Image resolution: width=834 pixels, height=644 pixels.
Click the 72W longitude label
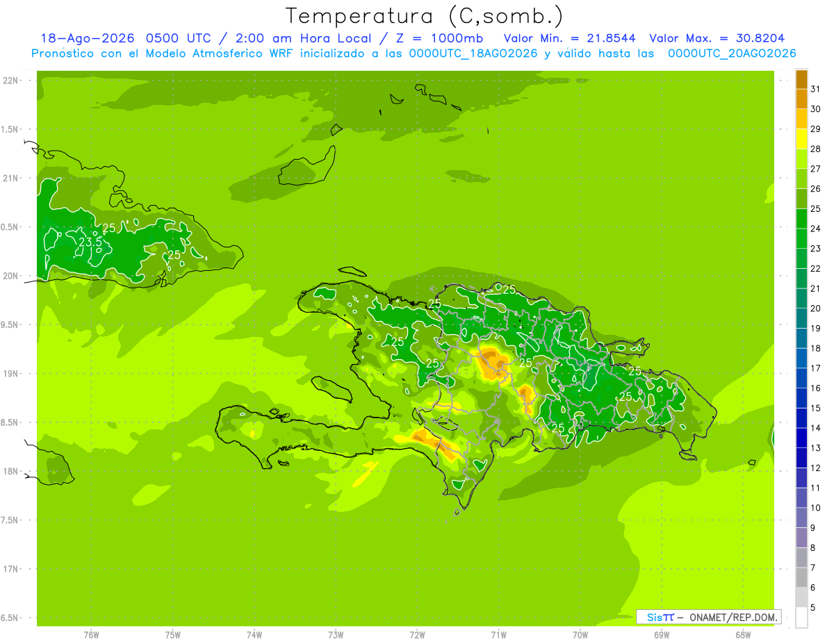pos(417,635)
